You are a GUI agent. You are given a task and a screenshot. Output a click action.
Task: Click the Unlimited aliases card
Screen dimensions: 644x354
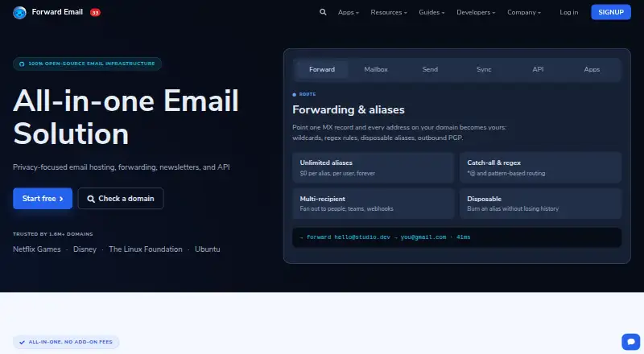coord(373,167)
